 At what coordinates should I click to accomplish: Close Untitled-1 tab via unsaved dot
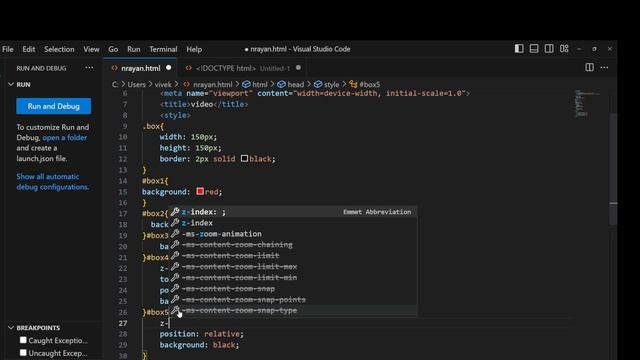[x=298, y=68]
